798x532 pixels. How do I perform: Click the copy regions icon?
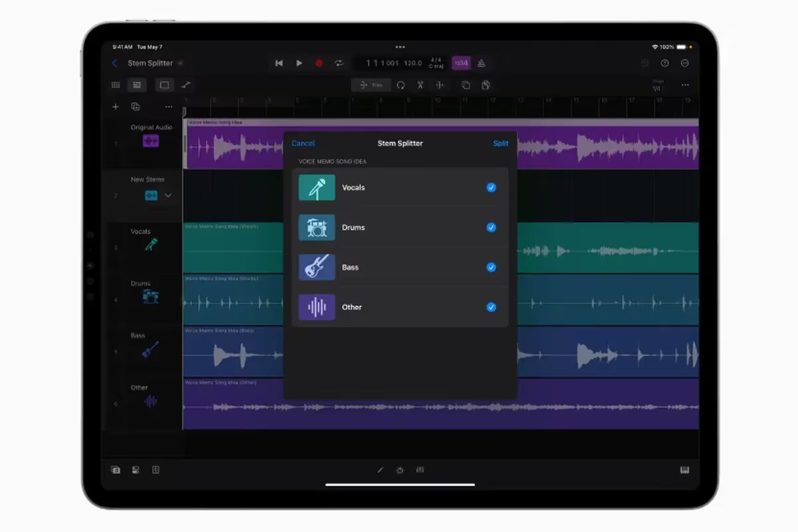pyautogui.click(x=465, y=85)
